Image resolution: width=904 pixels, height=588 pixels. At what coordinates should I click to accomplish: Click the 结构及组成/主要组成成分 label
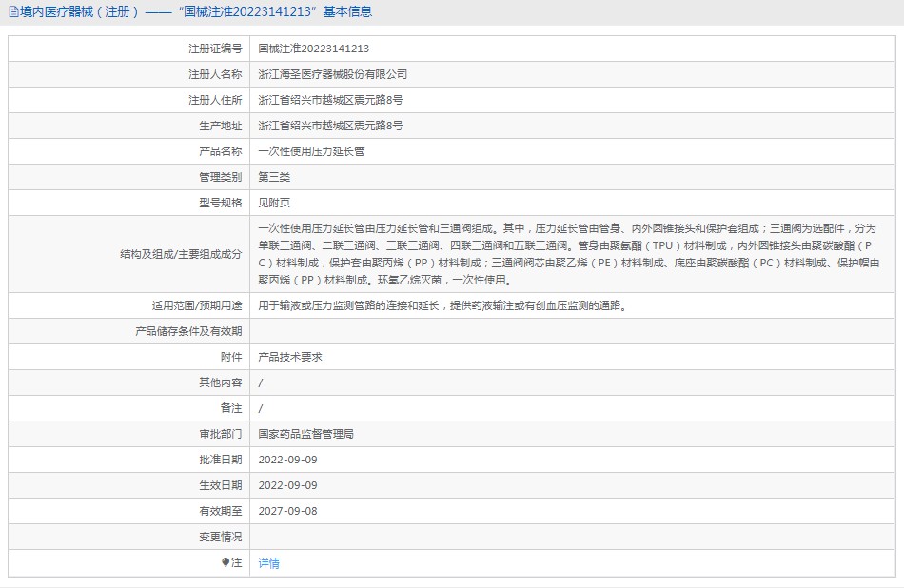point(181,254)
